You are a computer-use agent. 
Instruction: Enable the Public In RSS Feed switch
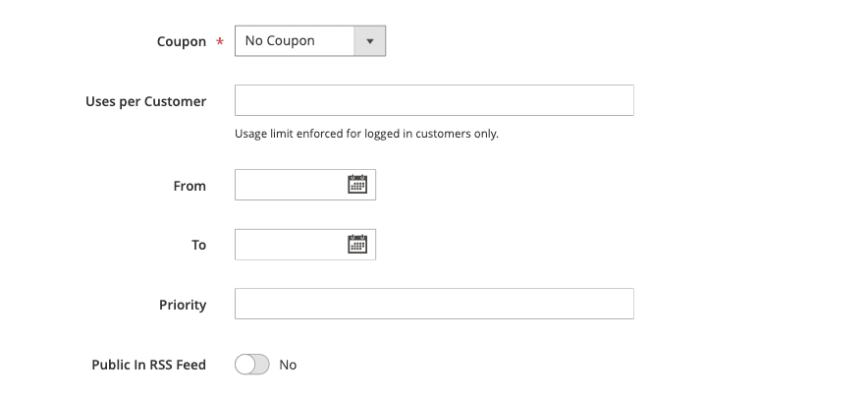click(252, 365)
